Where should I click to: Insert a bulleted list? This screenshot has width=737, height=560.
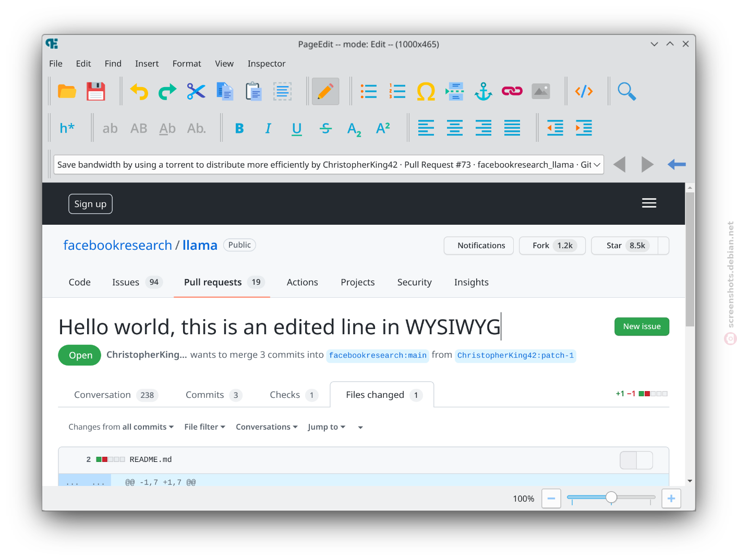[369, 91]
